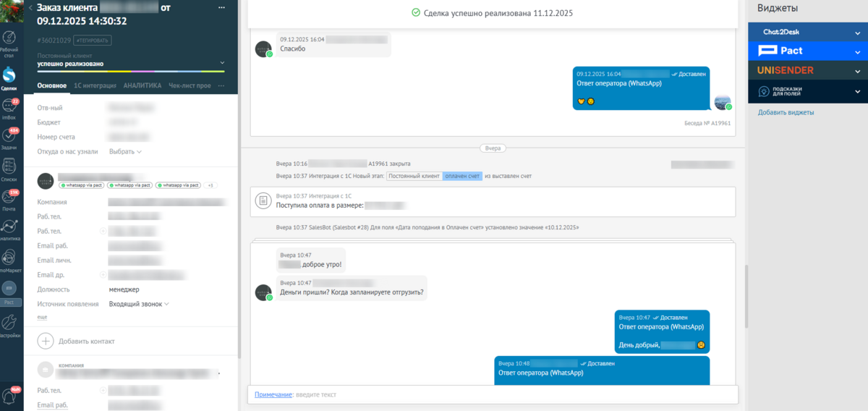The width and height of the screenshot is (868, 411).
Task: Go back with arrow beside Заказ клиента
Action: point(30,7)
